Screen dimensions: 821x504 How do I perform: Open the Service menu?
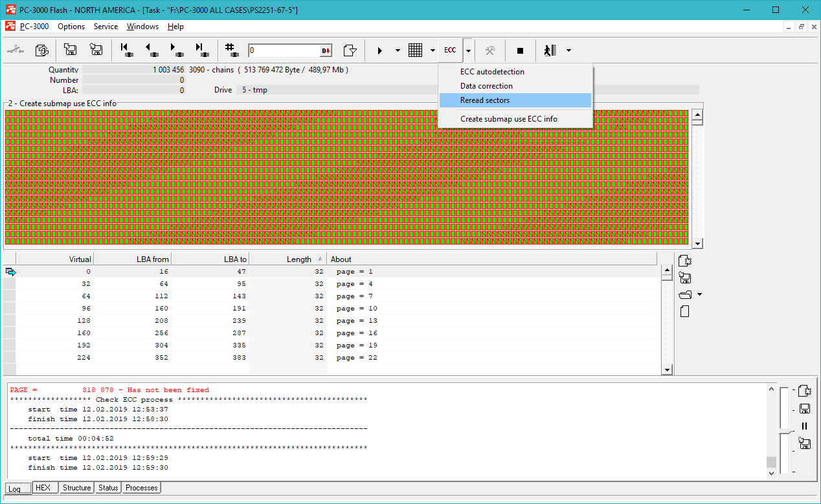(x=106, y=27)
